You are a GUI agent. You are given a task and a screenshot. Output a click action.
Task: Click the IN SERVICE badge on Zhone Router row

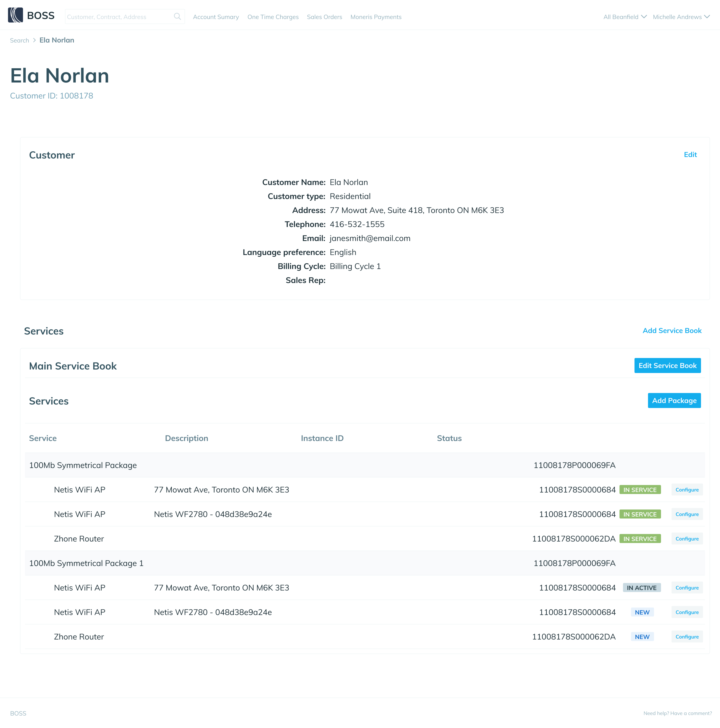coord(640,539)
